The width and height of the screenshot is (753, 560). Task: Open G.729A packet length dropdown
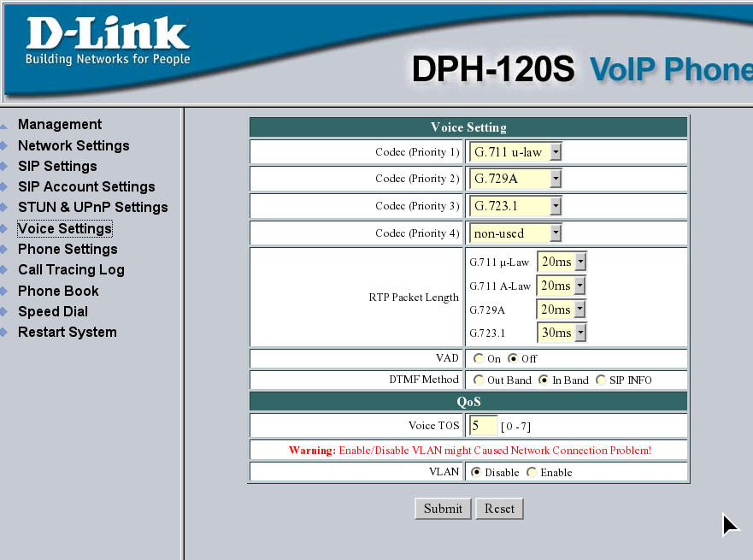[x=561, y=309]
